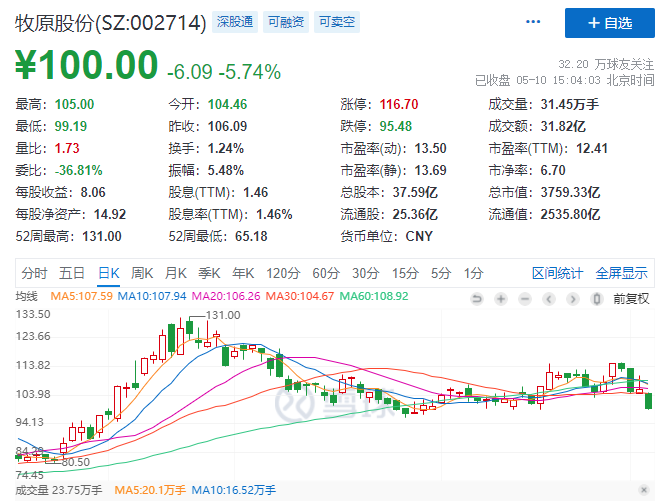Open 全屏显示 fullscreen chart view

click(x=621, y=273)
